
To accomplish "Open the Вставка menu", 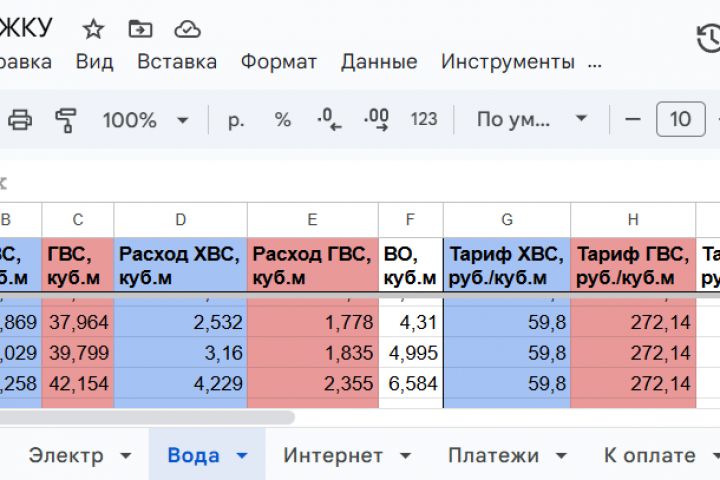I will pyautogui.click(x=177, y=61).
